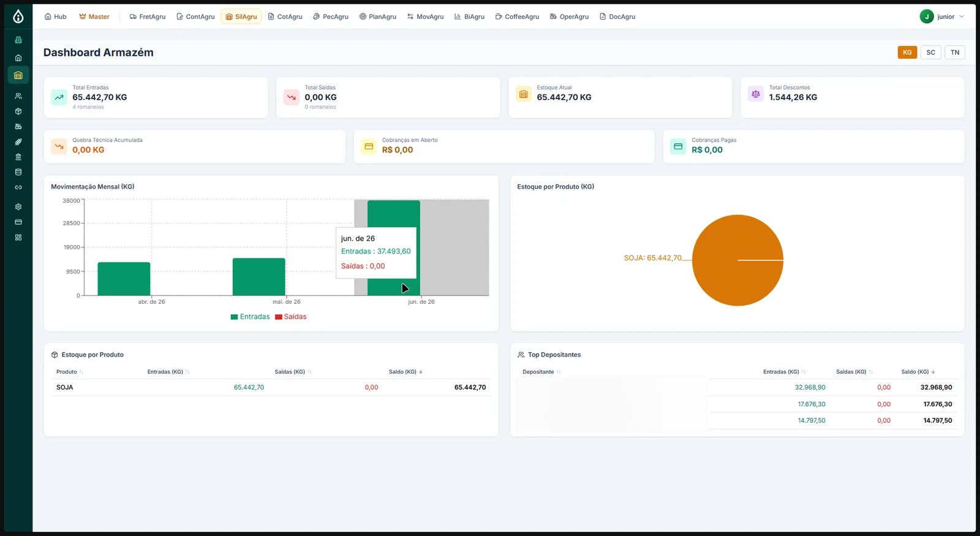Sort Top Depositantes by Depositante column

[541, 372]
